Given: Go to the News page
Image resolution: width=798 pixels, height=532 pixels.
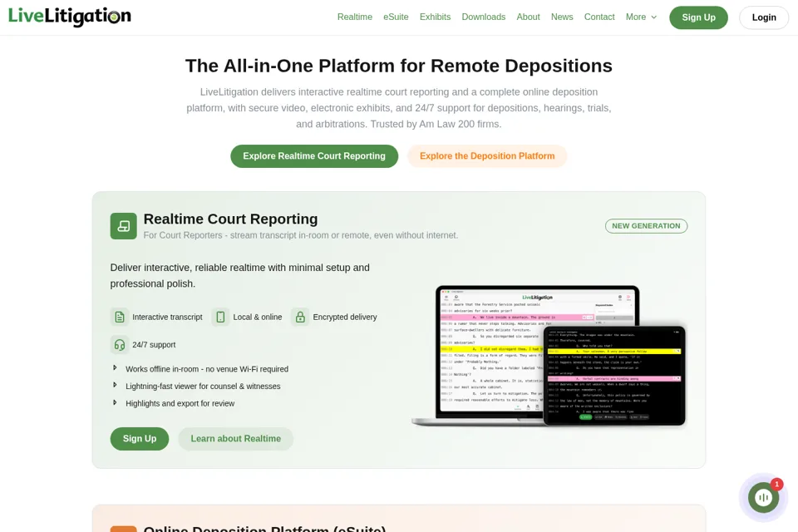Looking at the screenshot, I should click(x=562, y=17).
